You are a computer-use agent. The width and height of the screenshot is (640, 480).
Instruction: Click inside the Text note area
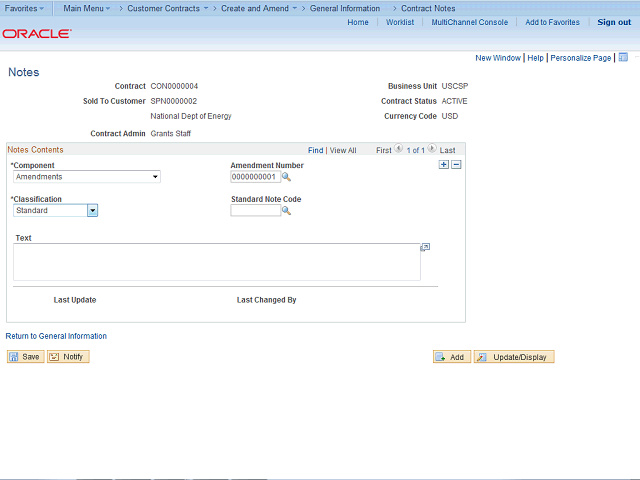(x=217, y=262)
